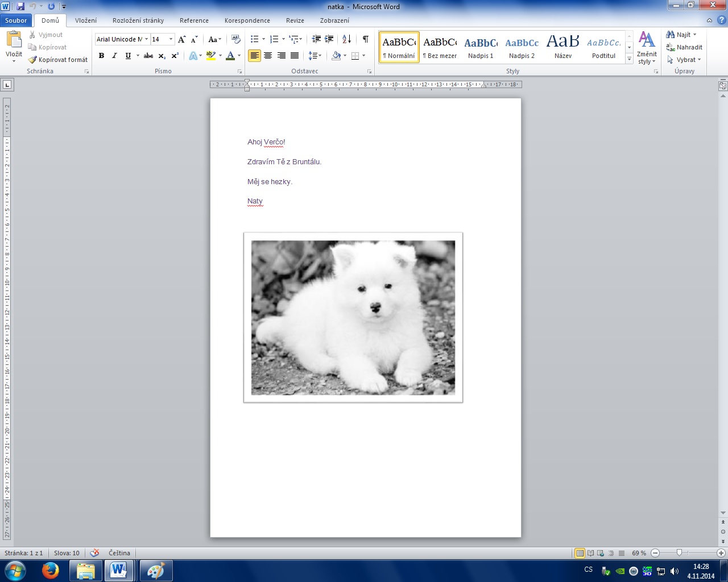
Task: Apply the Nadpis 1 style
Action: click(x=481, y=47)
